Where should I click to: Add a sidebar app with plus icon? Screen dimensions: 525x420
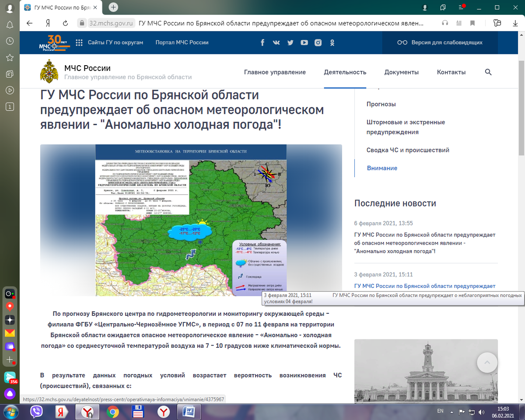(x=10, y=360)
